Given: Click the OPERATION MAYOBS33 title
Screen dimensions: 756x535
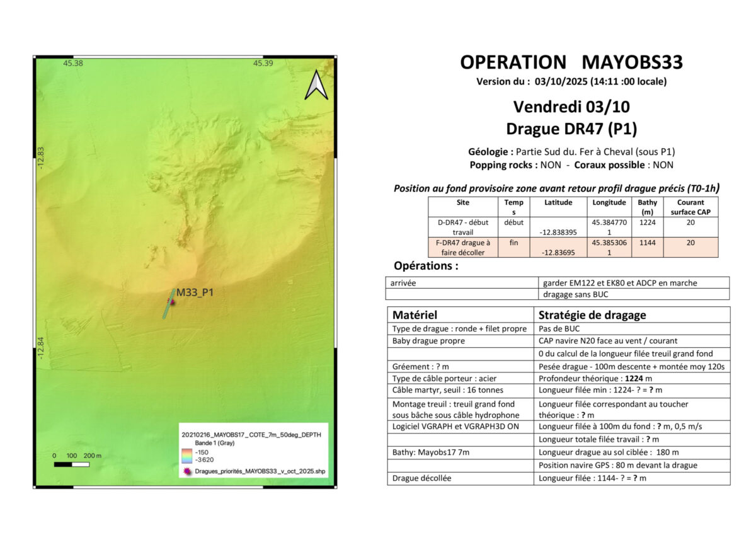Looking at the screenshot, I should (571, 62).
